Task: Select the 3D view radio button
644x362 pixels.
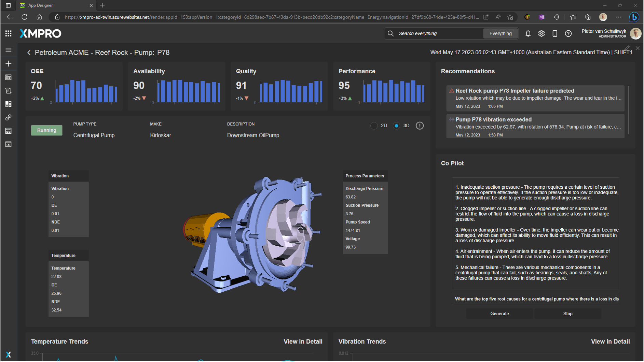Action: pyautogui.click(x=396, y=126)
